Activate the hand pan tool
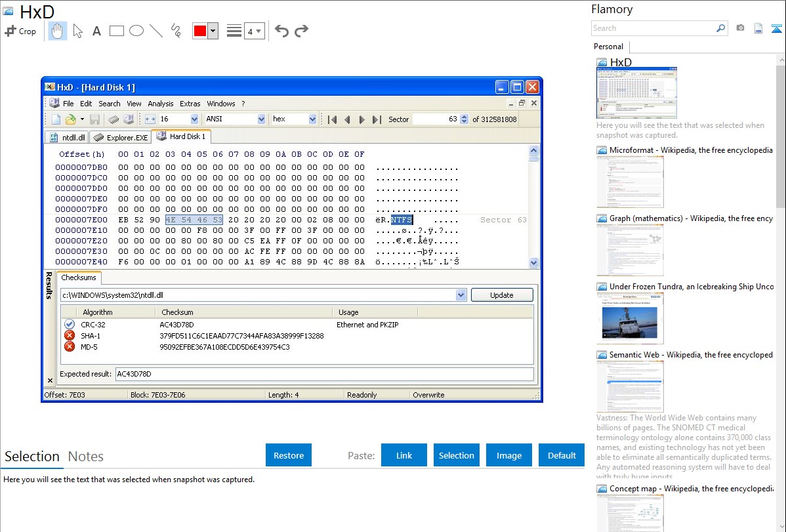 point(58,31)
